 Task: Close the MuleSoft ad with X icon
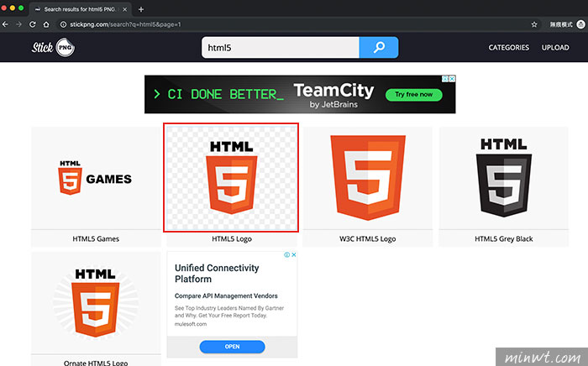point(293,254)
